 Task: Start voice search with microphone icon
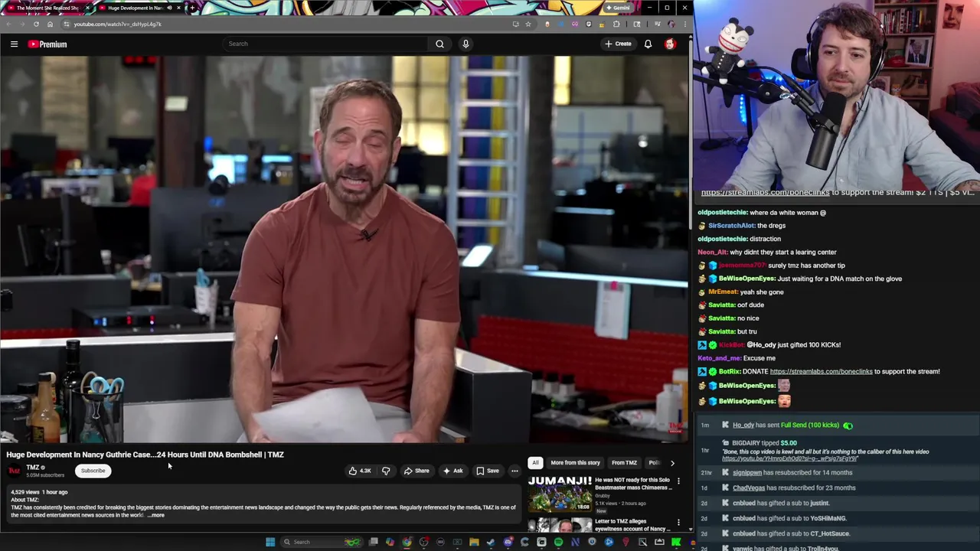(465, 44)
